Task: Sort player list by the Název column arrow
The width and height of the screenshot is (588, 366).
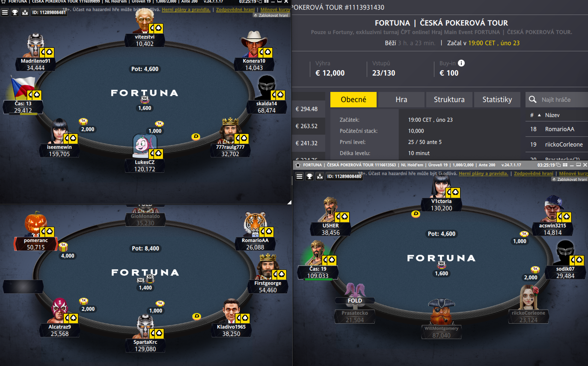Action: pyautogui.click(x=539, y=115)
